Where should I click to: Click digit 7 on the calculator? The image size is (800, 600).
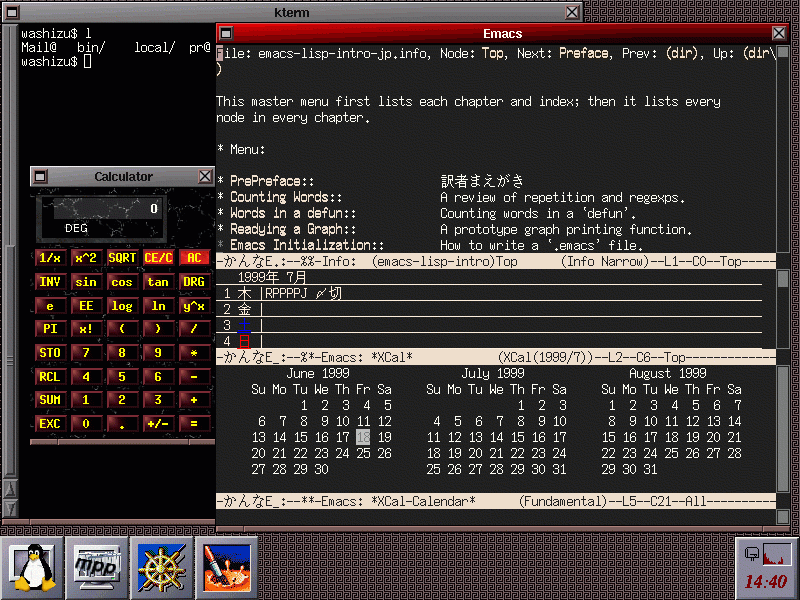[x=86, y=353]
